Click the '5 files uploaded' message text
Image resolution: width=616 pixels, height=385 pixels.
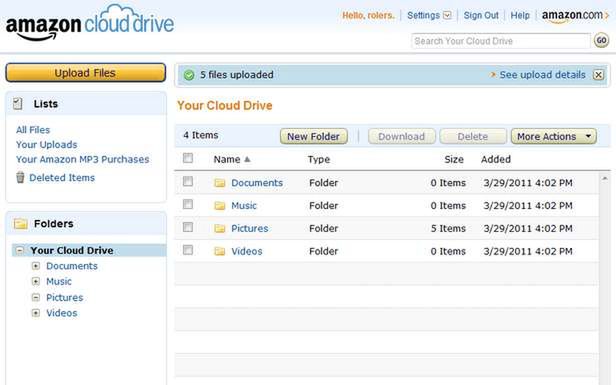pos(237,75)
